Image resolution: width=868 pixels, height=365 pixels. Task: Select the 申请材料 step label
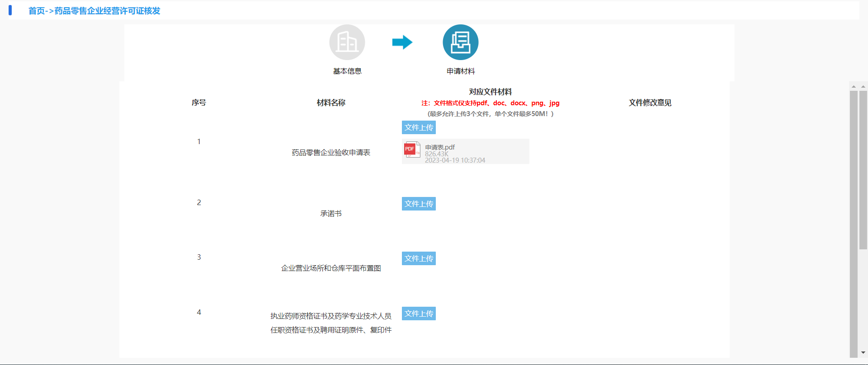[x=460, y=71]
